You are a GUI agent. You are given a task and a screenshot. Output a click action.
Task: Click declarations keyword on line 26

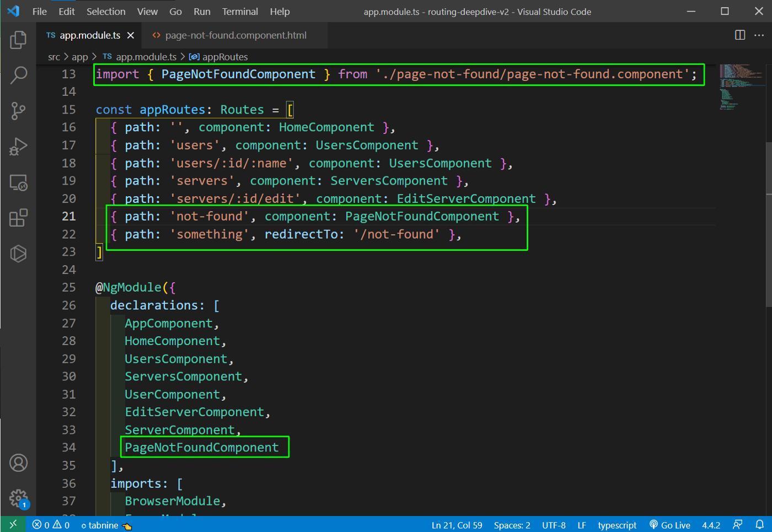pos(154,305)
